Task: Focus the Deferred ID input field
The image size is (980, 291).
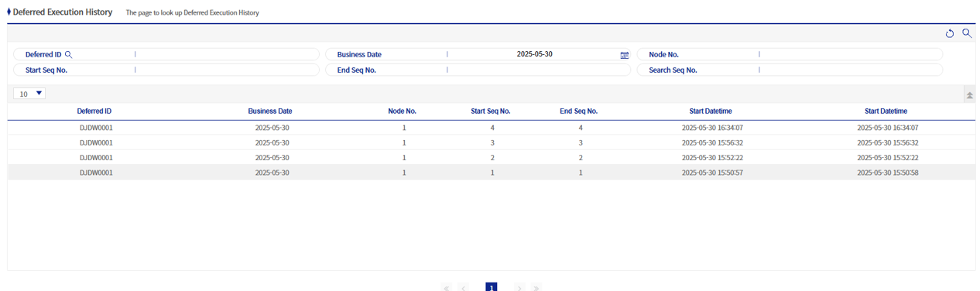Action: (226, 55)
